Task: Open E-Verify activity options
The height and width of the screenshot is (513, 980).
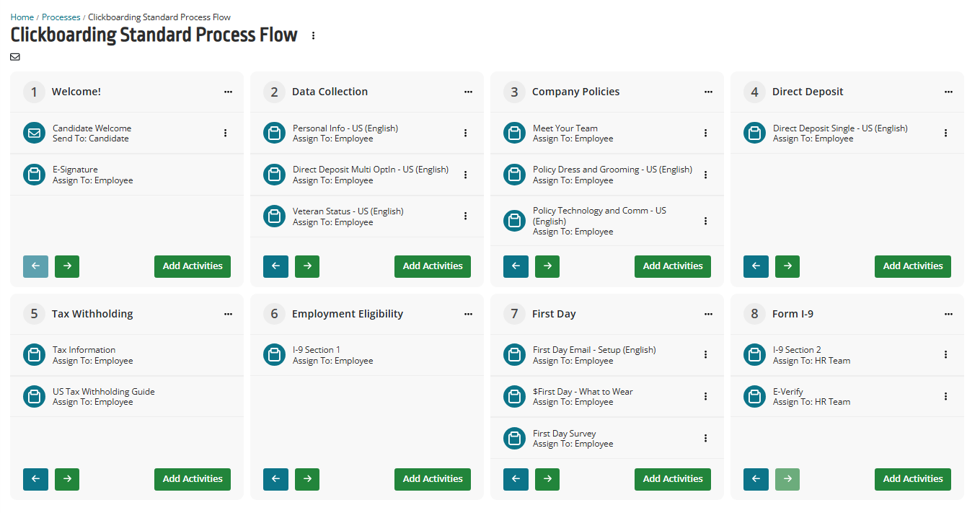Action: 945,396
